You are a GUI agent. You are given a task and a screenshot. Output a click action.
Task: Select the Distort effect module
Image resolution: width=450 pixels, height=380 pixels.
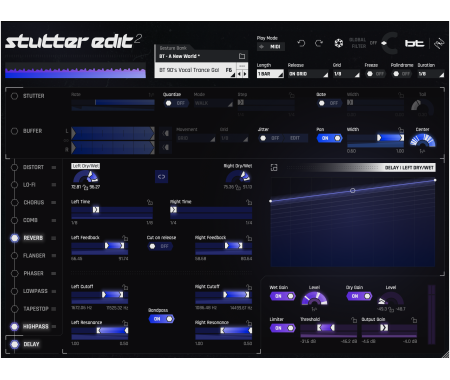tap(33, 167)
